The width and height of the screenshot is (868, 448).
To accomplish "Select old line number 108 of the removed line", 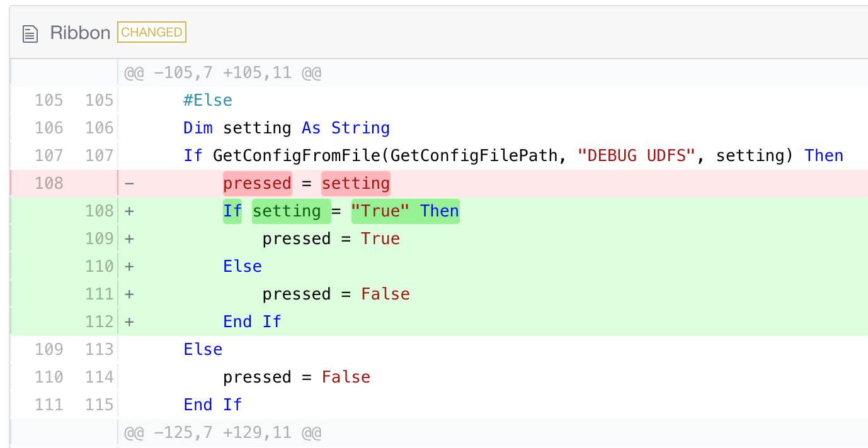I will [x=49, y=183].
